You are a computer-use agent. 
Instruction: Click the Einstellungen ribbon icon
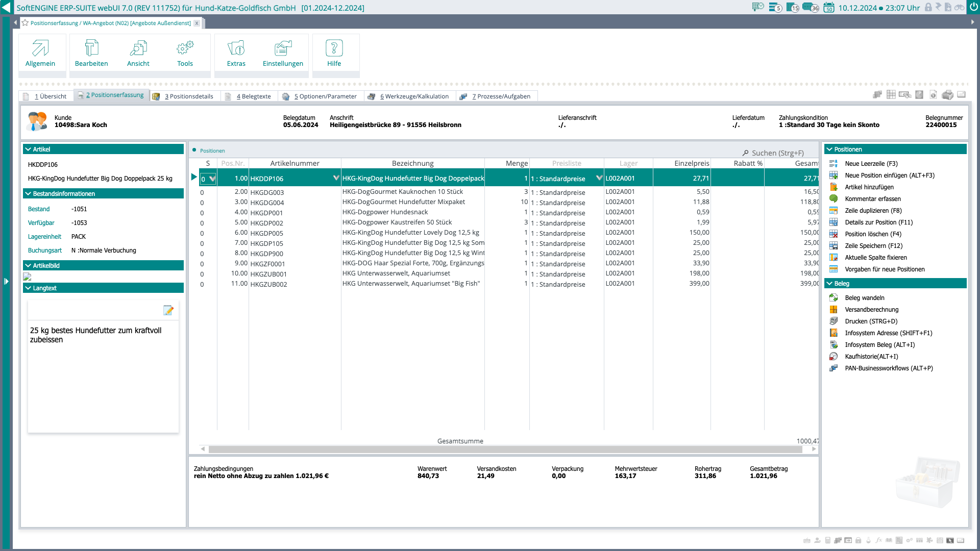(283, 48)
